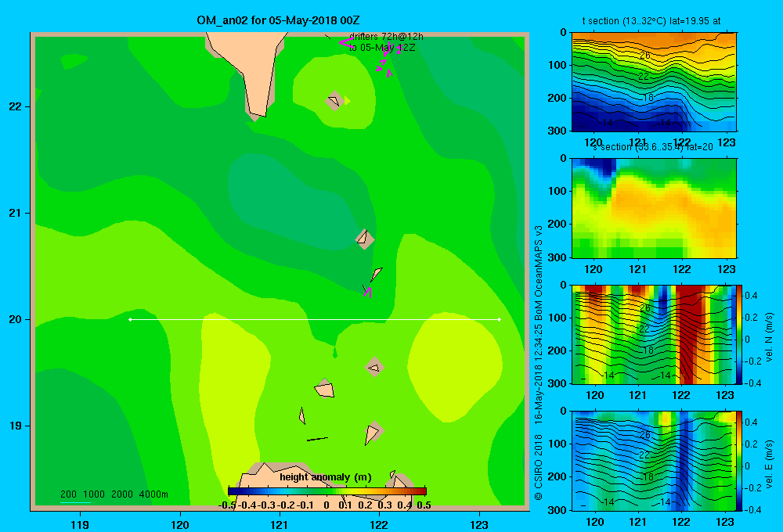Click the 0.4 tick on vel. N color scale

pyautogui.click(x=751, y=296)
